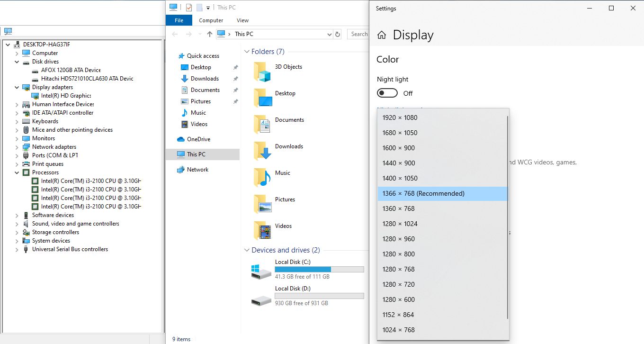Collapse the Processors tree node
Screen dimensions: 644x344
click(x=17, y=172)
